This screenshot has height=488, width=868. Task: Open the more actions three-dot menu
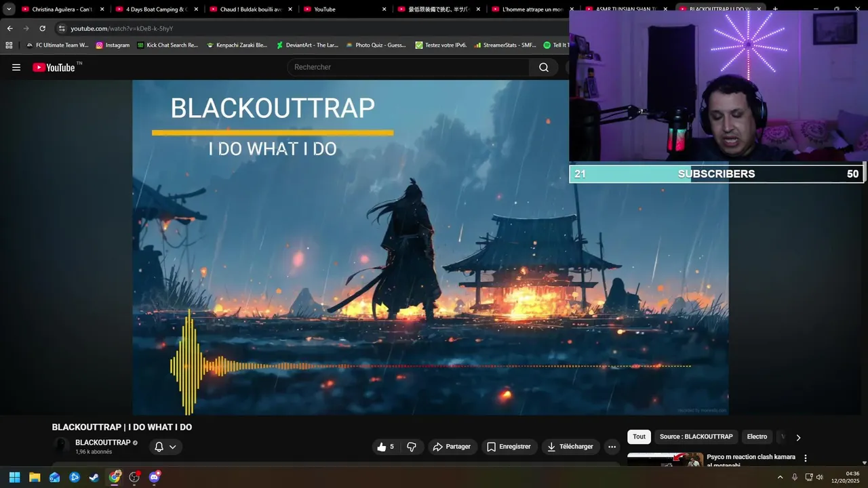click(612, 447)
